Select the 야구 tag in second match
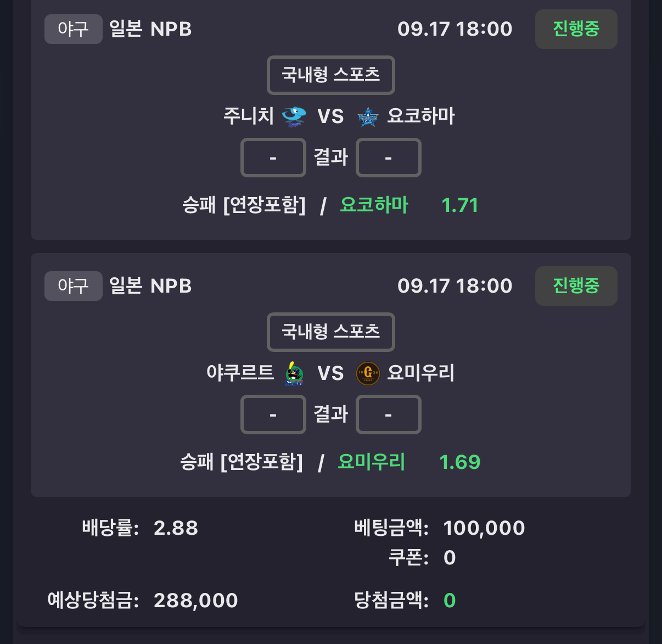This screenshot has height=644, width=662. coord(74,286)
